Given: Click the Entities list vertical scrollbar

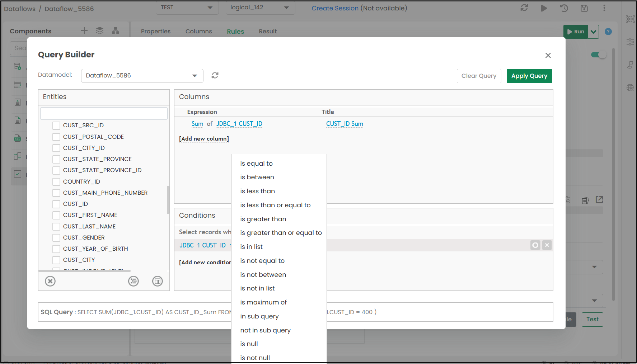Looking at the screenshot, I should (168, 200).
